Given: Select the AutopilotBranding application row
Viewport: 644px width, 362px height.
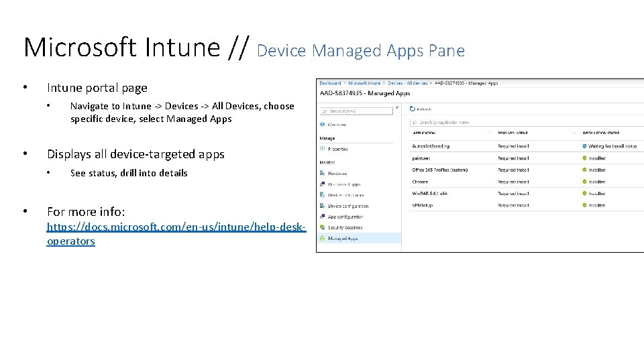Looking at the screenshot, I should point(527,146).
